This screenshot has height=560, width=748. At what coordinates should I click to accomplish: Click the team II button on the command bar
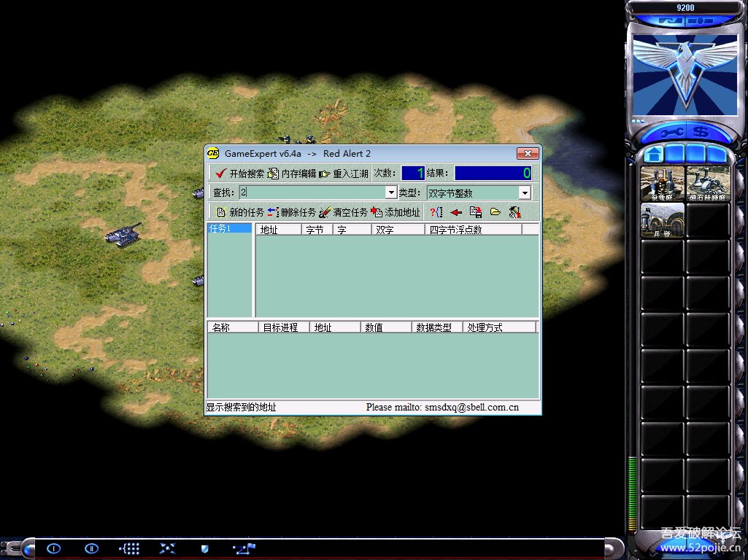pyautogui.click(x=92, y=548)
